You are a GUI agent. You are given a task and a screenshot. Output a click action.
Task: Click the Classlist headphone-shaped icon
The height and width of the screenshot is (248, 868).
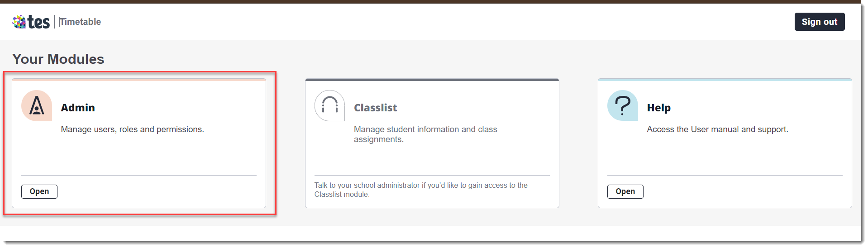click(x=329, y=105)
